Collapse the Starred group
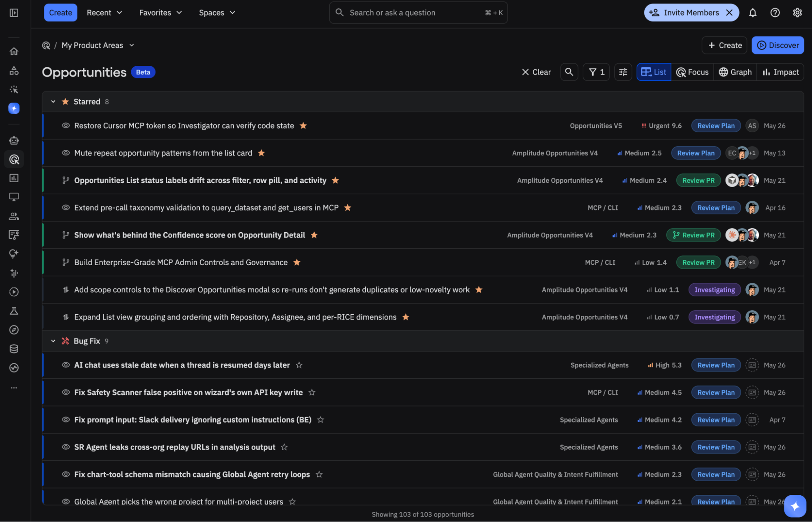 pos(53,101)
